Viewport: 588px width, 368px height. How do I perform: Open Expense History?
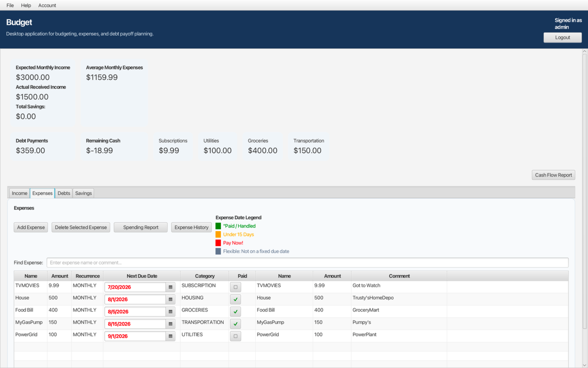tap(192, 227)
